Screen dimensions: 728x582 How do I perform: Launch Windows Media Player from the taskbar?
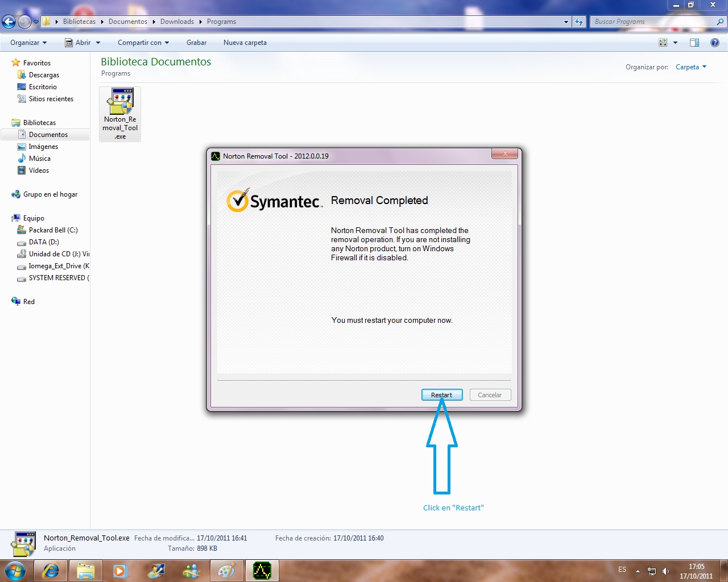(121, 571)
